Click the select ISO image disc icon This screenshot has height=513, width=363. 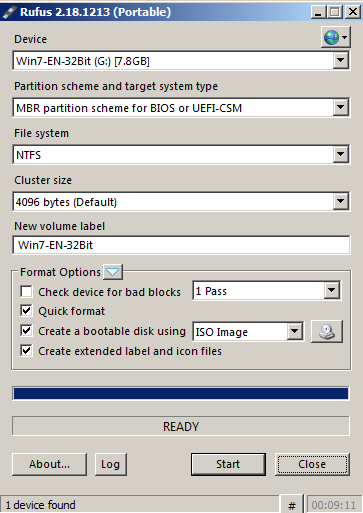click(x=327, y=332)
